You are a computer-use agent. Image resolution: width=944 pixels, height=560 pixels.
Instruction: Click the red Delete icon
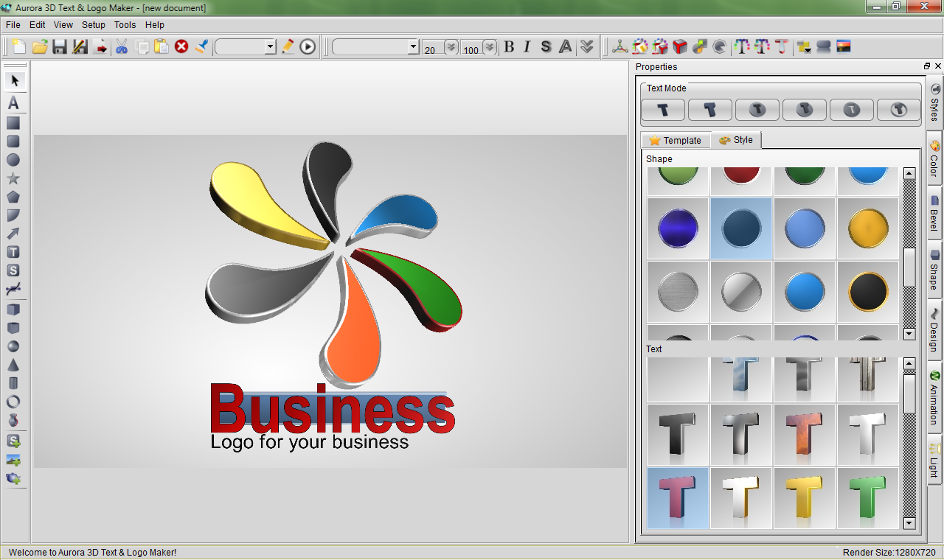point(181,46)
